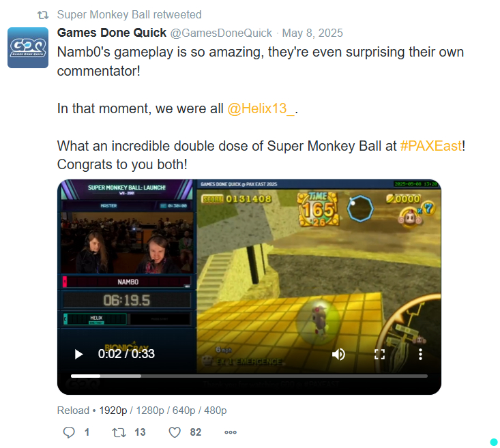The height and width of the screenshot is (448, 500).
Task: Switch video quality to 640p
Action: click(x=183, y=410)
